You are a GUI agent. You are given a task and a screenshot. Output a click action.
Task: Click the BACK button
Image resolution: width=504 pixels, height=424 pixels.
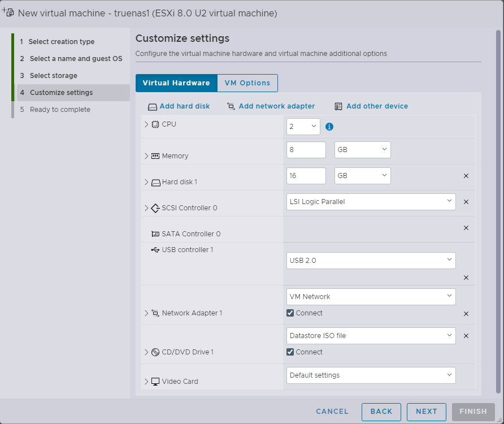381,412
